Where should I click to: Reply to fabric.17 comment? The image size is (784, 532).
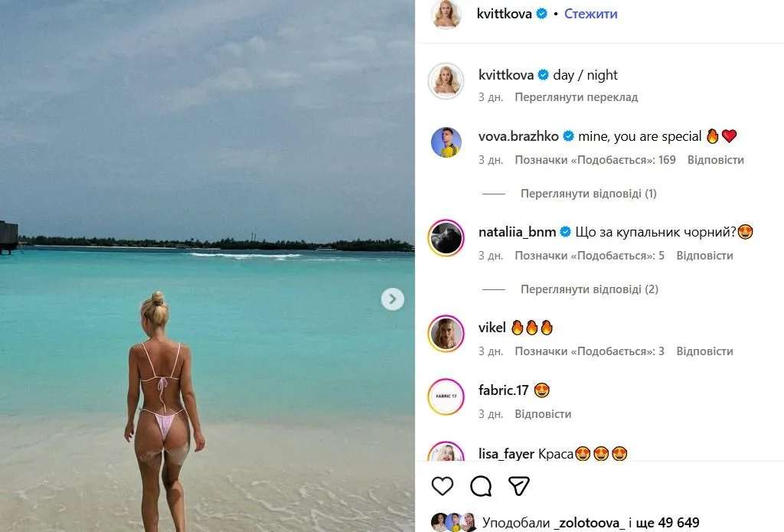pos(543,414)
